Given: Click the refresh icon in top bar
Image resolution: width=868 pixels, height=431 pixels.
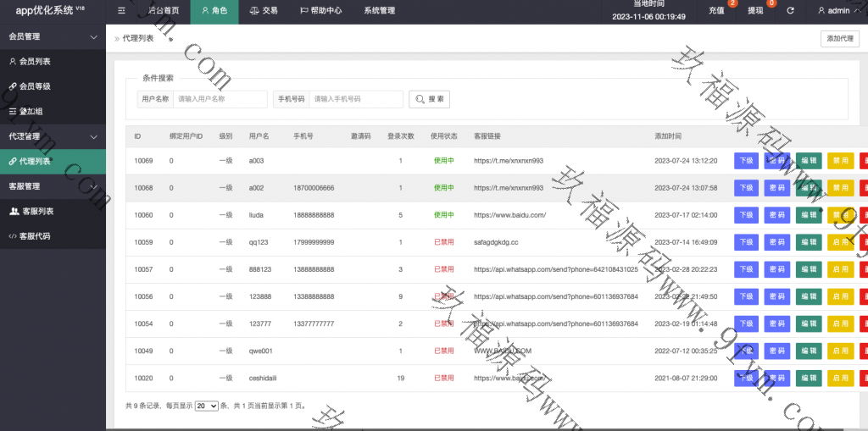Looking at the screenshot, I should click(790, 11).
